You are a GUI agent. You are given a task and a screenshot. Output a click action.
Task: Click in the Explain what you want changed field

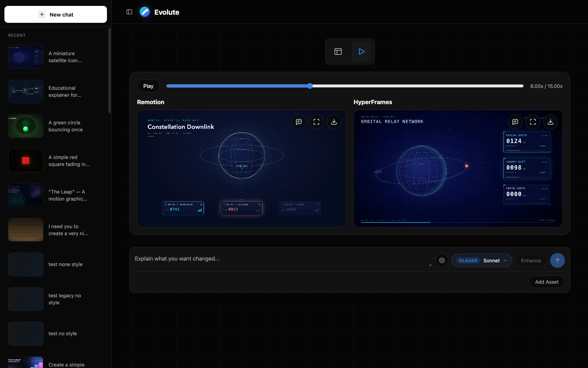point(283,259)
